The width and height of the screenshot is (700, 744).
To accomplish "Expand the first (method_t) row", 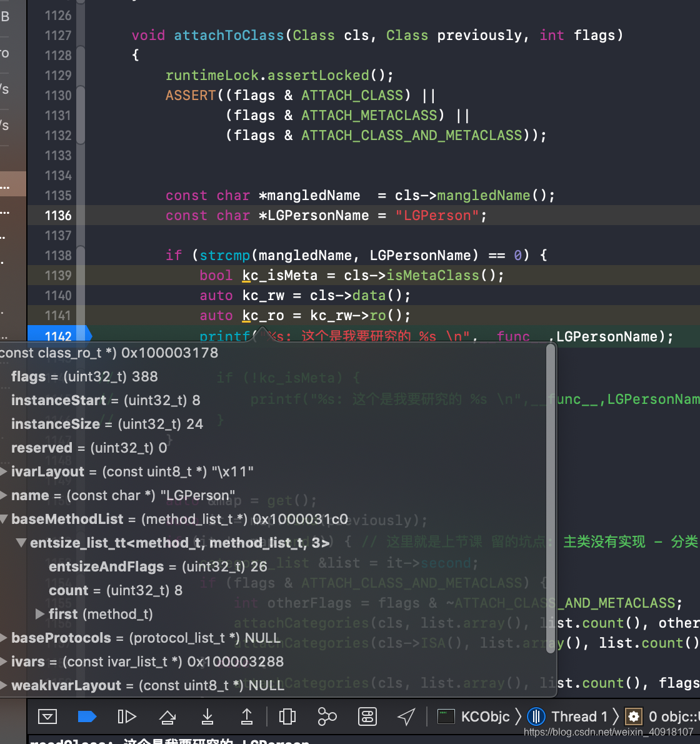I will coord(40,614).
